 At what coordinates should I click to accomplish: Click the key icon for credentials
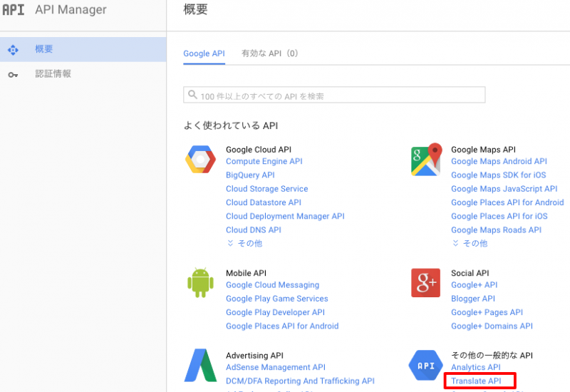(x=13, y=75)
